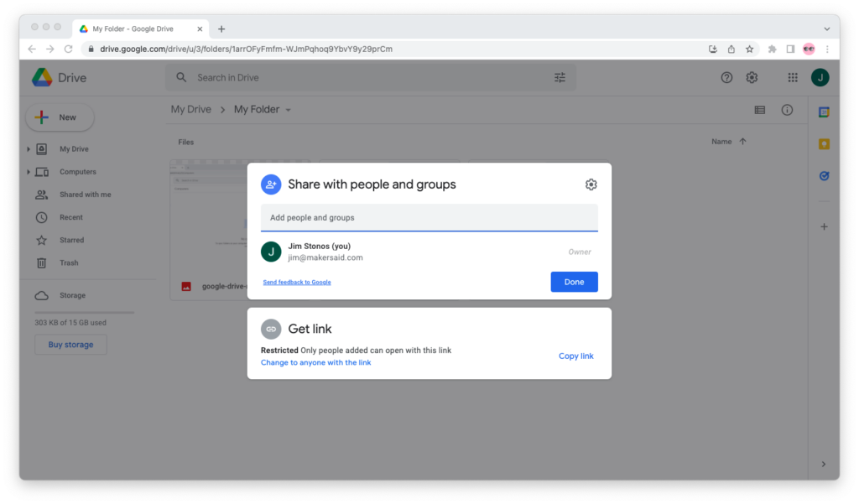This screenshot has width=859, height=504.
Task: Switch to list layout view
Action: [759, 110]
